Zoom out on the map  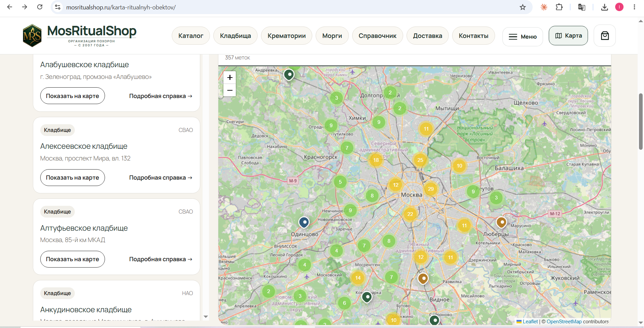pyautogui.click(x=230, y=90)
